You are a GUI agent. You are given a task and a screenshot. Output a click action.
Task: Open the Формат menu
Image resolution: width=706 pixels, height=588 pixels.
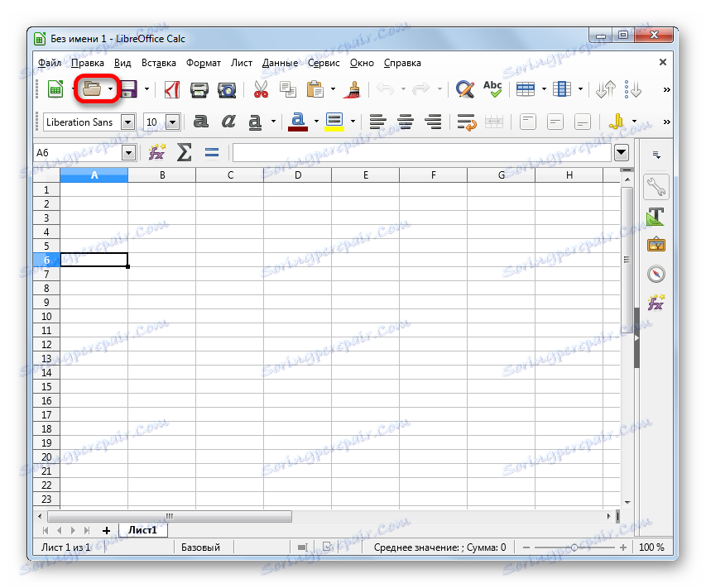point(204,63)
